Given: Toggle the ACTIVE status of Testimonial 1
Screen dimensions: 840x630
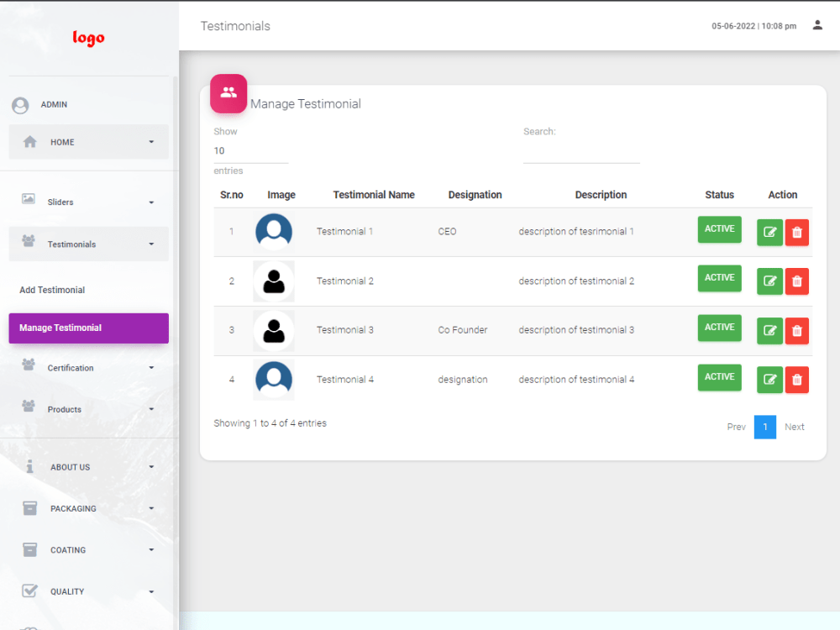Looking at the screenshot, I should pos(719,229).
